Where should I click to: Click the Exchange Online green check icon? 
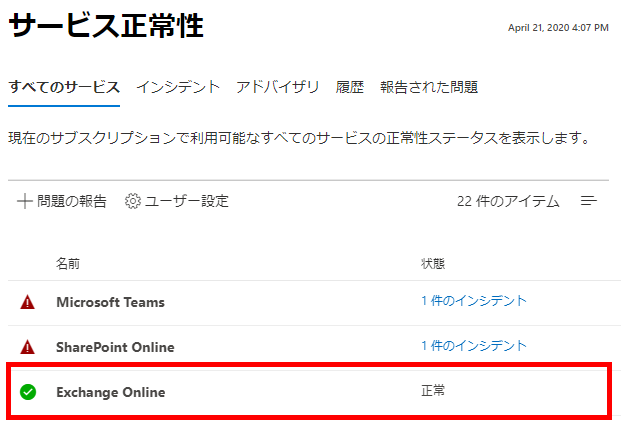[x=28, y=392]
